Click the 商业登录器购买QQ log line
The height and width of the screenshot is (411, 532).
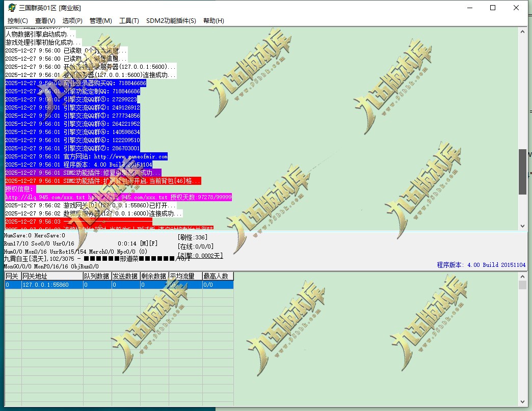75,83
